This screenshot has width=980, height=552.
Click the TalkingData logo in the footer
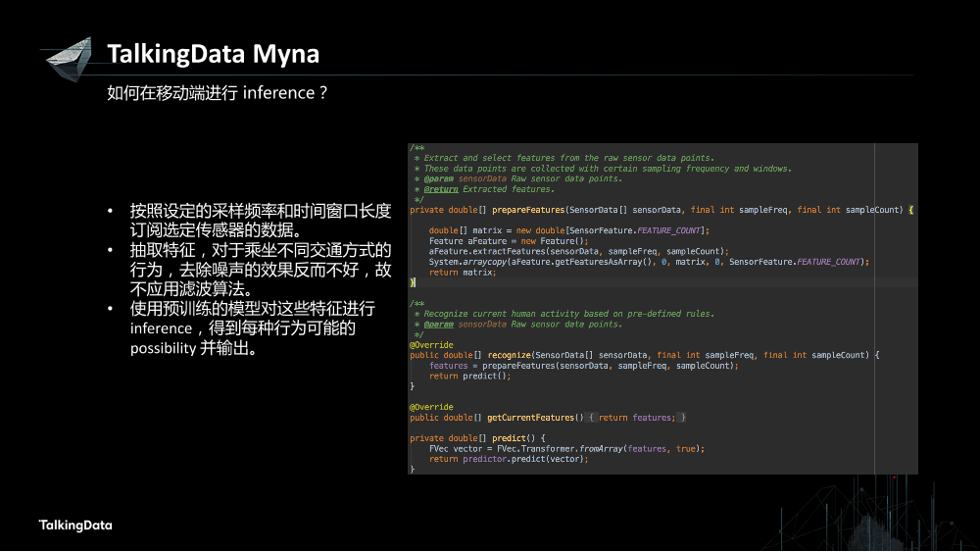coord(75,526)
